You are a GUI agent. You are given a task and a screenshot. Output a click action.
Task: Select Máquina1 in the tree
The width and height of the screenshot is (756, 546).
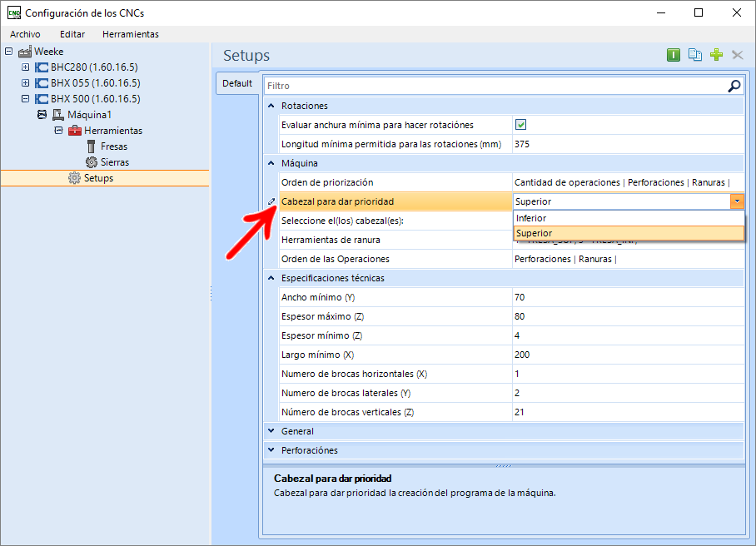(x=89, y=115)
